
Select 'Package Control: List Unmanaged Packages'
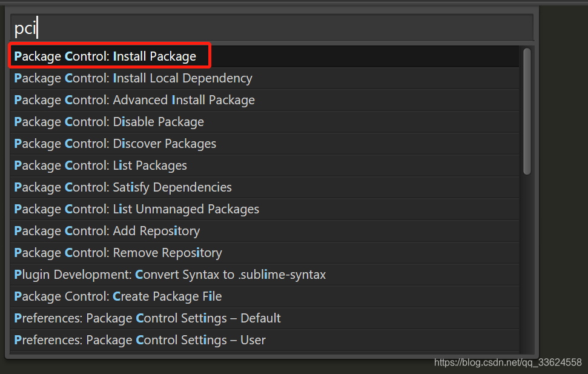[x=265, y=209]
